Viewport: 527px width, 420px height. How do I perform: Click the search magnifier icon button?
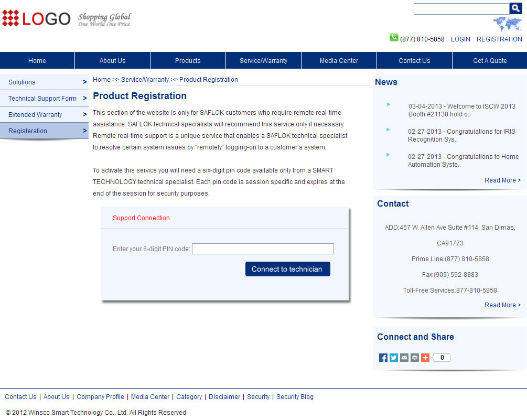(x=515, y=8)
